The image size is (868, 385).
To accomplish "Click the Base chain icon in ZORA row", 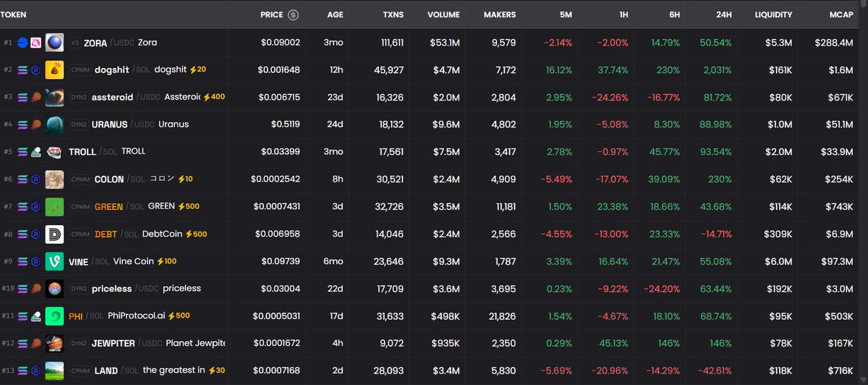I will (22, 43).
